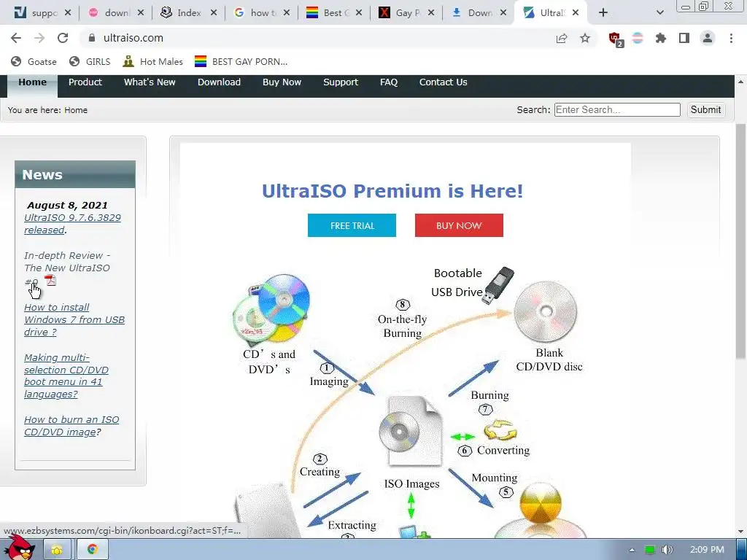Screen dimensions: 747x560
Task: Open the file explorer taskbar icon
Action: pyautogui.click(x=57, y=550)
